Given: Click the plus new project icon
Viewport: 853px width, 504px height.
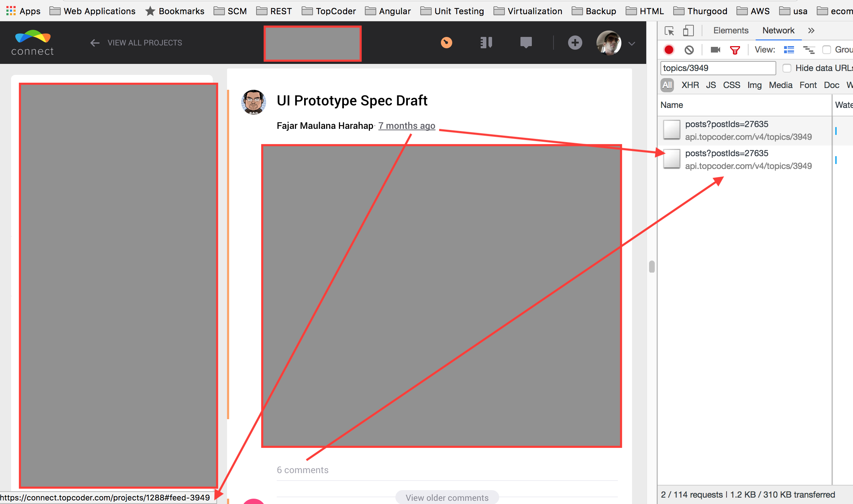Looking at the screenshot, I should click(x=575, y=43).
